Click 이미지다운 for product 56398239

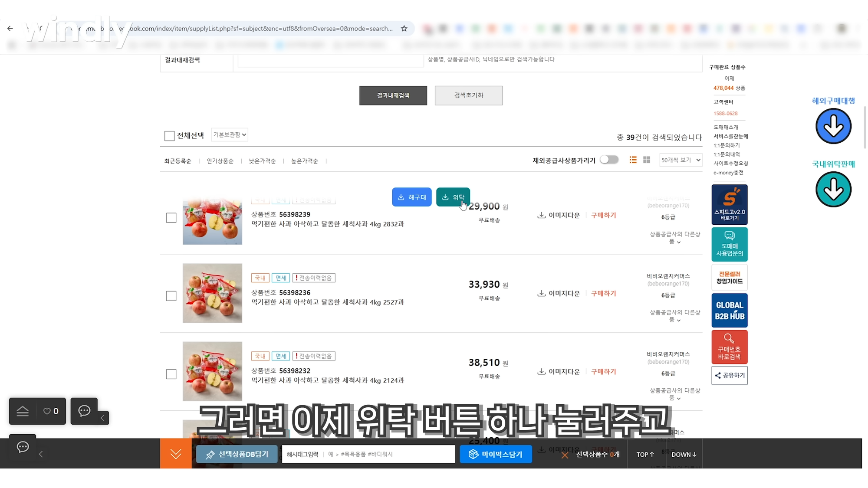point(559,215)
